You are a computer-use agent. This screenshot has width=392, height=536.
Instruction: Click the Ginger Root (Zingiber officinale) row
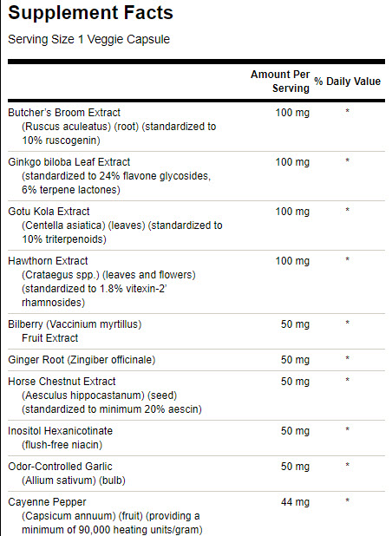pos(196,360)
